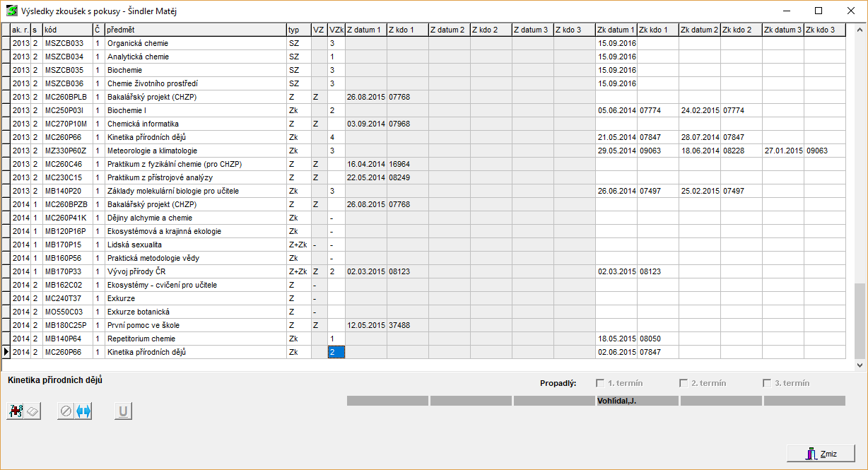The image size is (868, 470).
Task: Click the 'Zk datum 1' column header
Action: (616, 30)
